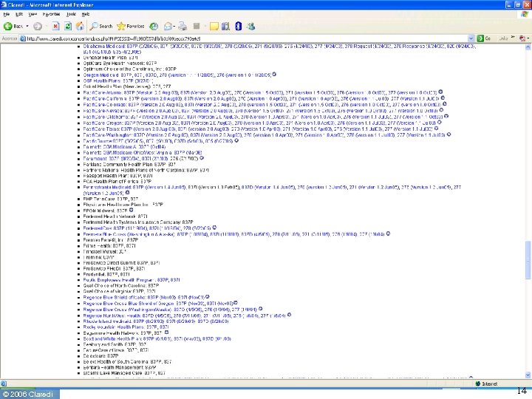
Task: Open the Help menu
Action: 86,14
